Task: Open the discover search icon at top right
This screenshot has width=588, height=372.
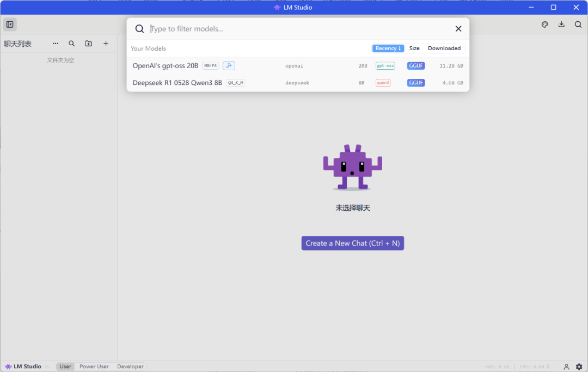Action: pos(578,25)
